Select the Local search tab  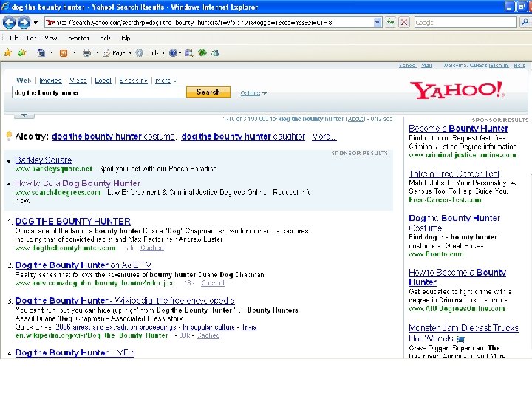[103, 81]
